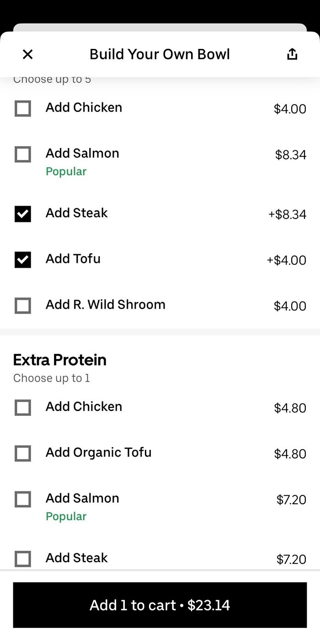Viewport: 320px width, 644px height.
Task: Tap the Popular label below Add Salmon
Action: 66,171
